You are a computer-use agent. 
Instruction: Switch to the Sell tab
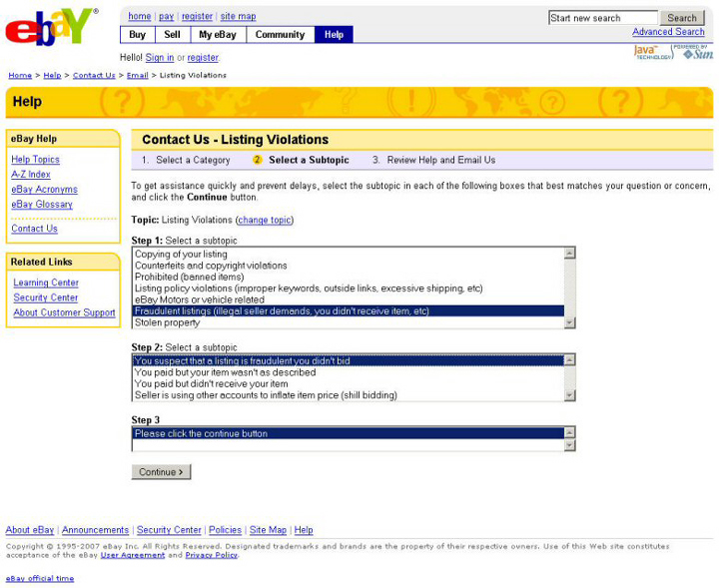(x=172, y=34)
